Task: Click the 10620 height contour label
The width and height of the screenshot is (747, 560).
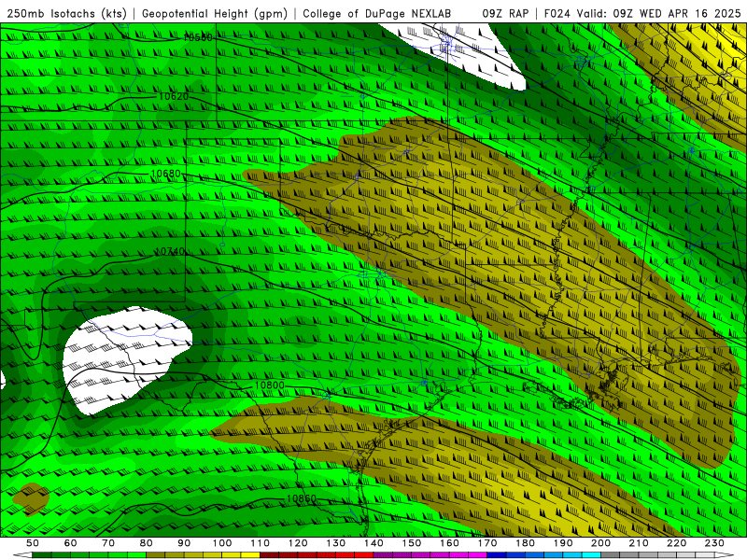Action: [174, 96]
